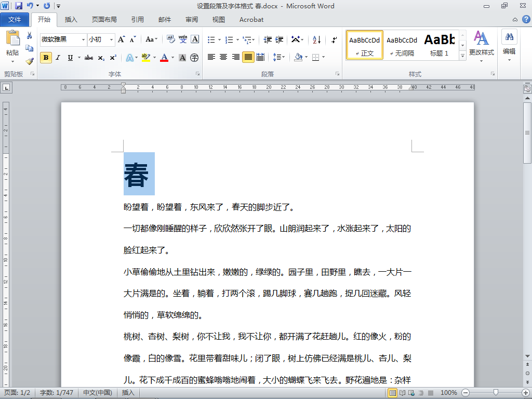Click the Shrink Font icon
532x399 pixels.
tap(133, 39)
